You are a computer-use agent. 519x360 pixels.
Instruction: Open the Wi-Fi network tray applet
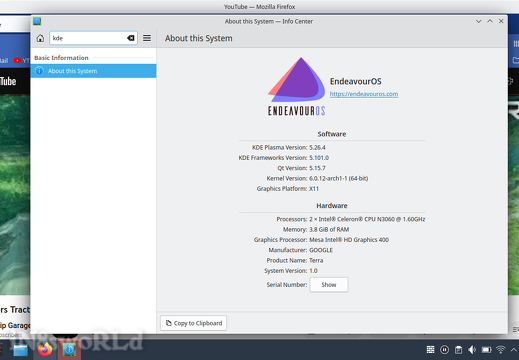click(x=500, y=350)
